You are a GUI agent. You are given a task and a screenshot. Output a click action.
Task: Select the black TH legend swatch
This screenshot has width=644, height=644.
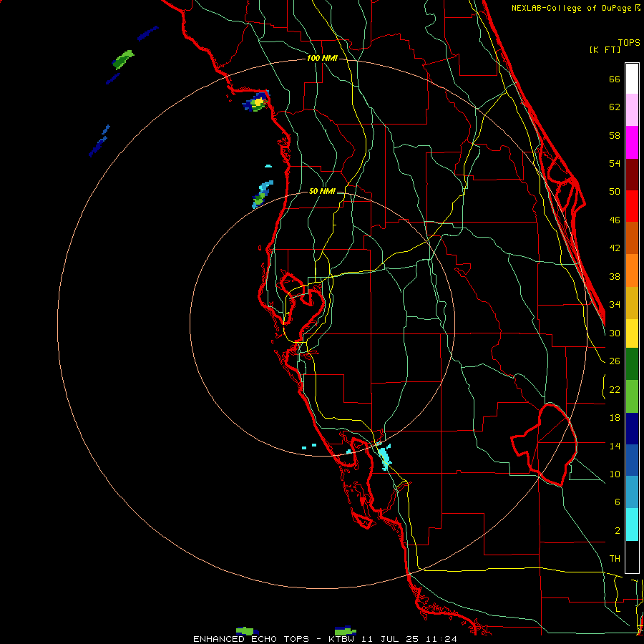click(x=632, y=557)
